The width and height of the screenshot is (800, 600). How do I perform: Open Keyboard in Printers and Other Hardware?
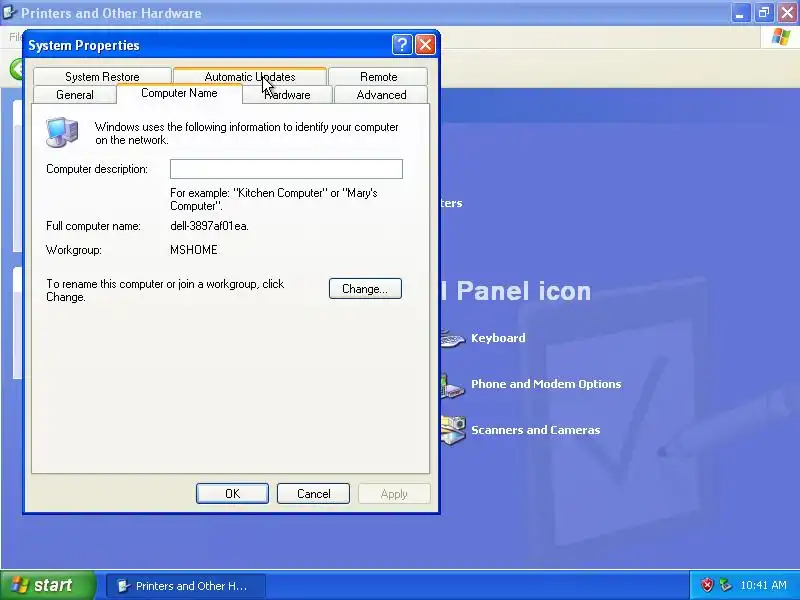coord(498,338)
